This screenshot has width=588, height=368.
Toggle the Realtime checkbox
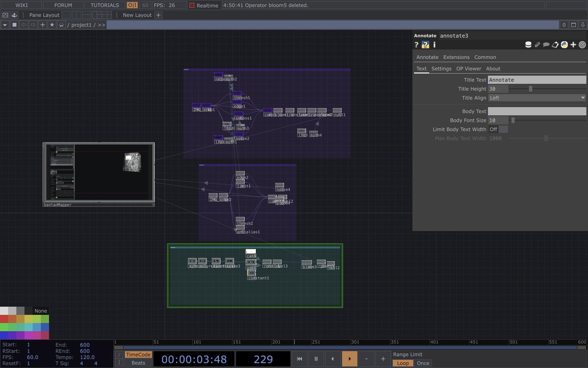pos(192,5)
